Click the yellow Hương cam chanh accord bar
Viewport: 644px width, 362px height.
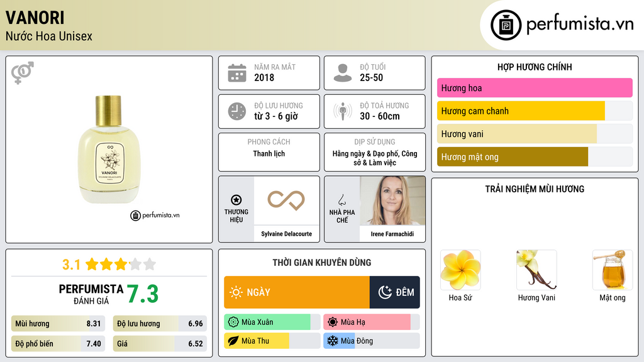[x=521, y=111]
